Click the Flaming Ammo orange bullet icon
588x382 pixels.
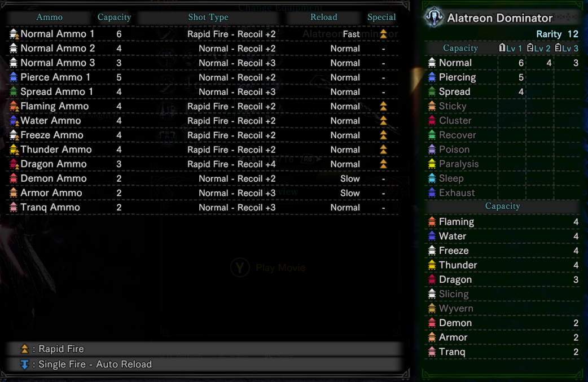coord(14,107)
